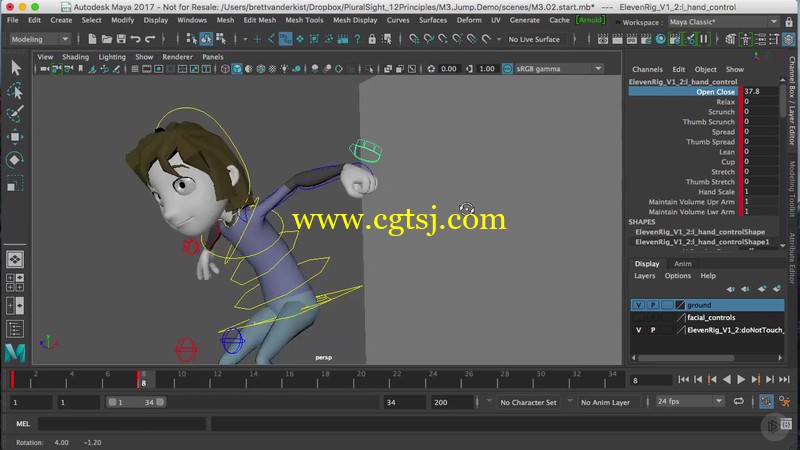Toggle display type box of ground layer
The image size is (800, 450).
(x=667, y=305)
